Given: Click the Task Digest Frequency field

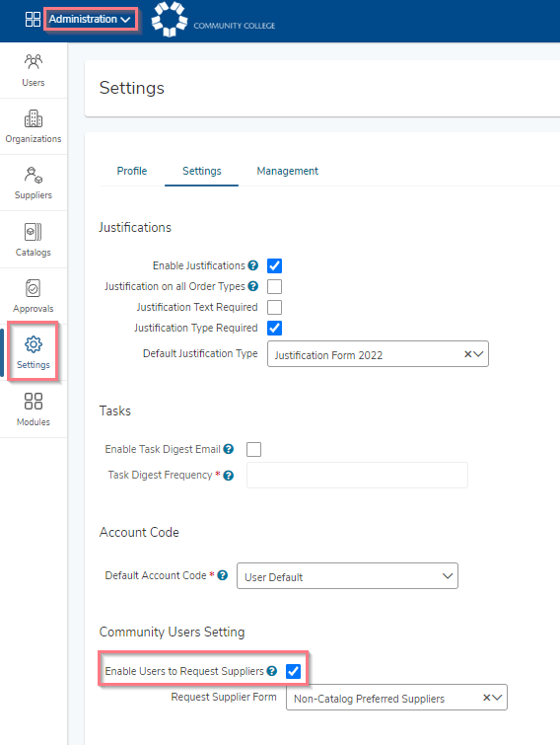Looking at the screenshot, I should point(357,476).
